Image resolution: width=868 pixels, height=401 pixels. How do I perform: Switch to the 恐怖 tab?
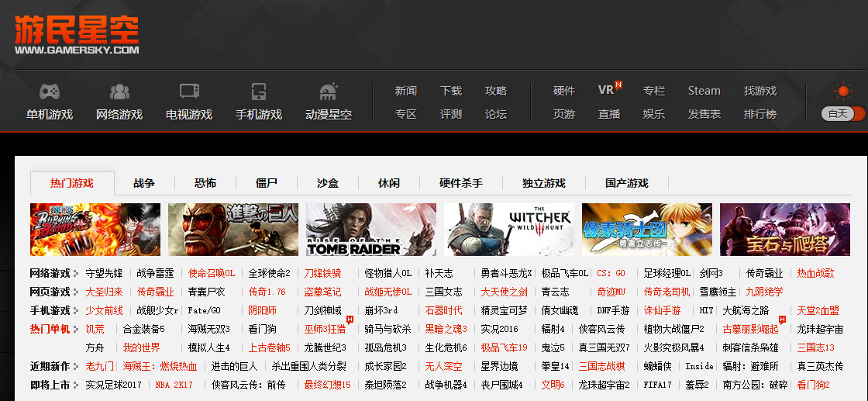click(205, 183)
